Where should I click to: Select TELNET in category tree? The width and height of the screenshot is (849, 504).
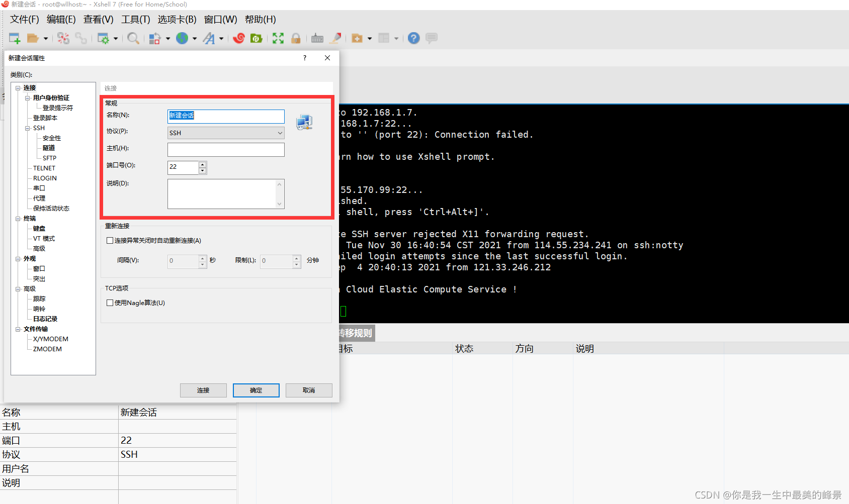tap(44, 168)
